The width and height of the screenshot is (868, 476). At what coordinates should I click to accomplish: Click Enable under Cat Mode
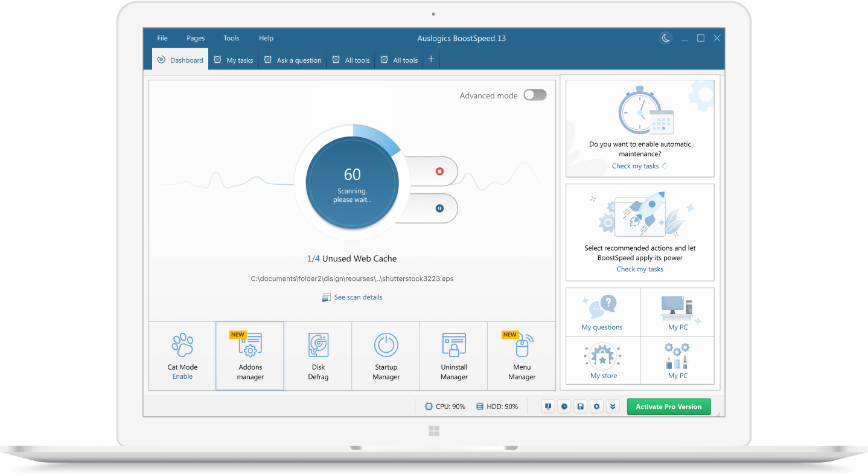tap(182, 376)
